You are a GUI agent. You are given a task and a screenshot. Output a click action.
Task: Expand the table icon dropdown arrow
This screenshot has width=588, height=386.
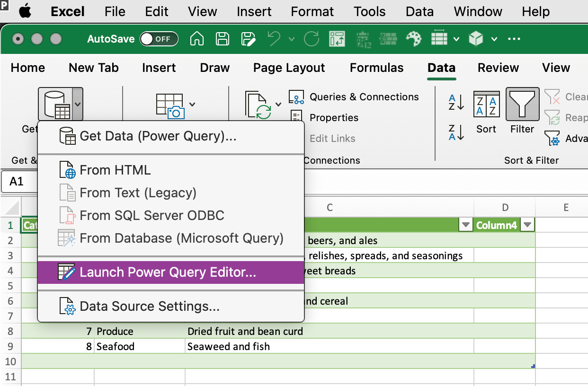[456, 39]
